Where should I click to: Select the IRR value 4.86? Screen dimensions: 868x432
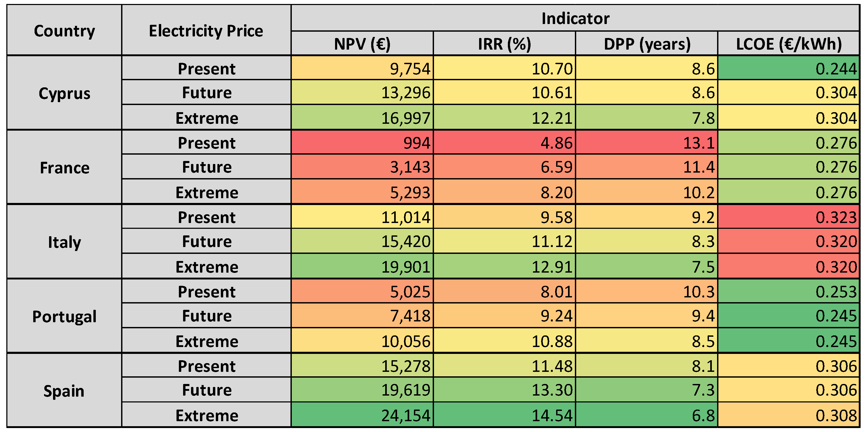click(x=504, y=143)
